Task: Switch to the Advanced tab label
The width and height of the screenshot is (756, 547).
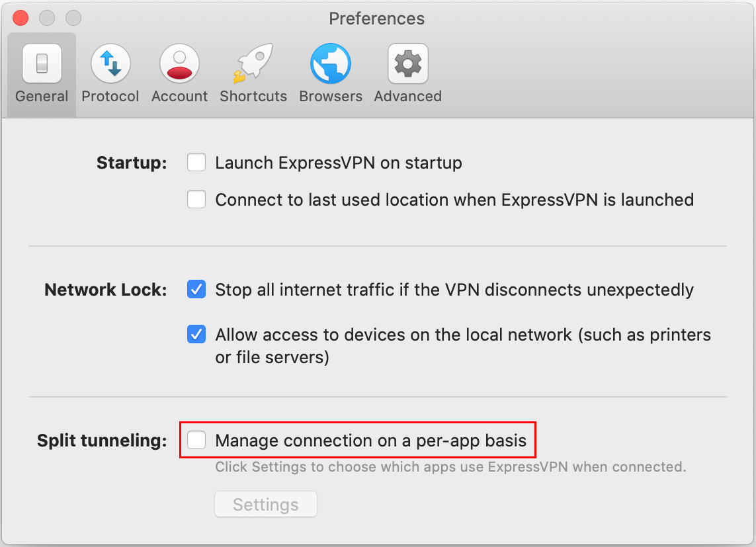Action: click(408, 97)
